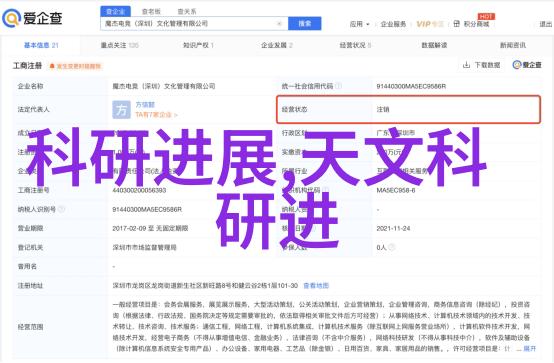The width and height of the screenshot is (554, 363).
Task: Click the organization code MA5EC958-6
Action: [x=396, y=190]
